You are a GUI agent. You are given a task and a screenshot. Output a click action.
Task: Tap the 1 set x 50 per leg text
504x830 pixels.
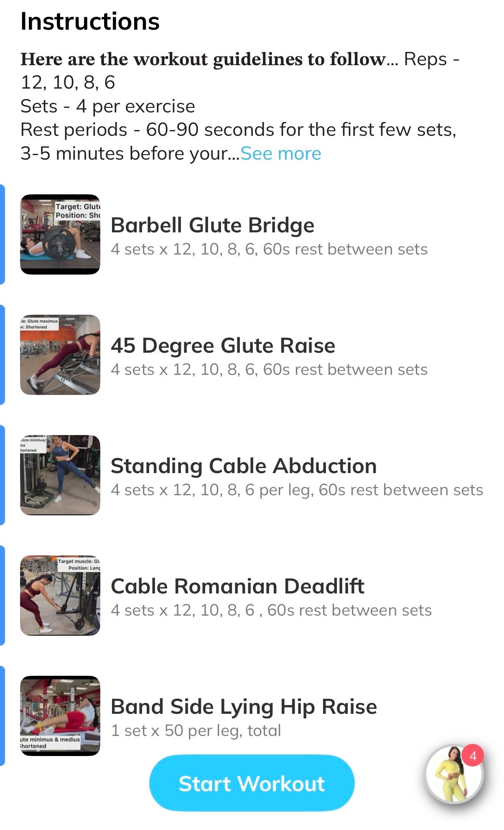pyautogui.click(x=196, y=731)
